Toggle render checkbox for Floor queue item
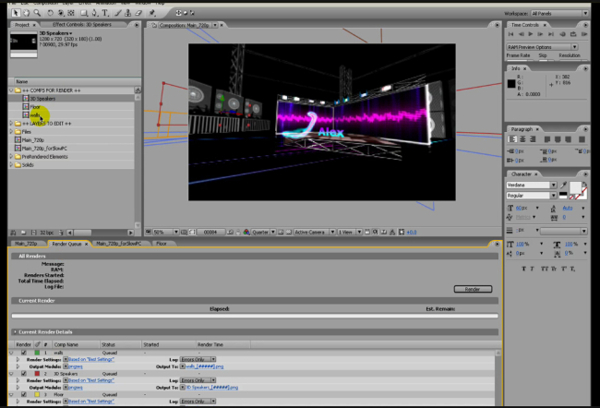Screen dimensions: 600x408 [x=24, y=394]
